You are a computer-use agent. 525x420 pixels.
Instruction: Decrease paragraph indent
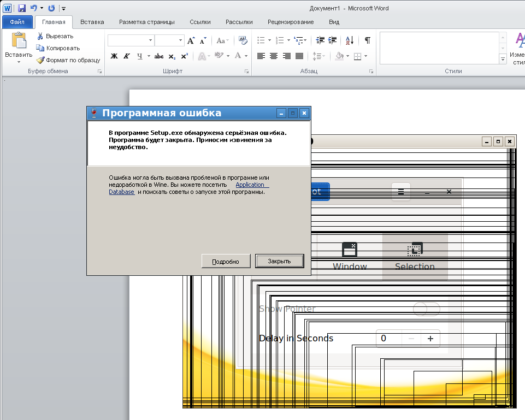[x=321, y=40]
